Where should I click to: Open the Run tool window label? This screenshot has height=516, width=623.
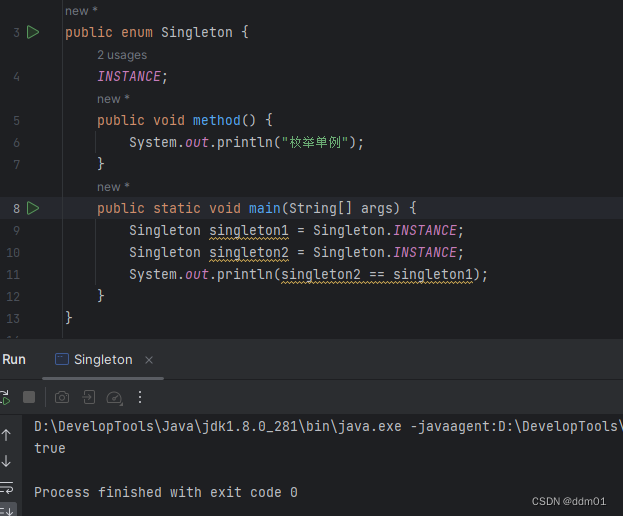point(14,359)
